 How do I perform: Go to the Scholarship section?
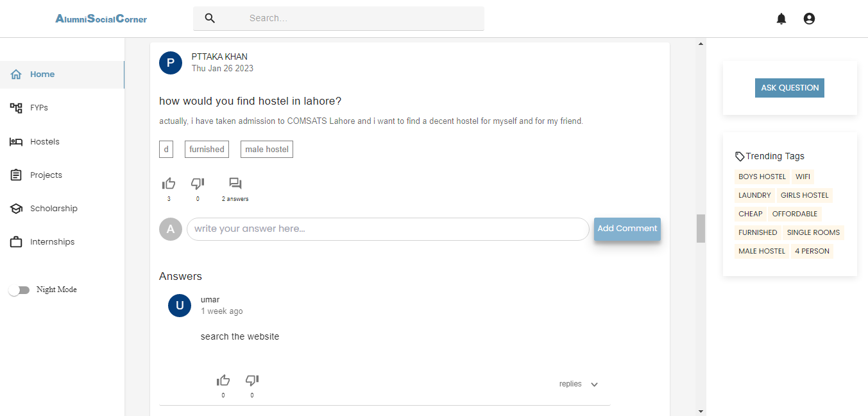click(53, 209)
